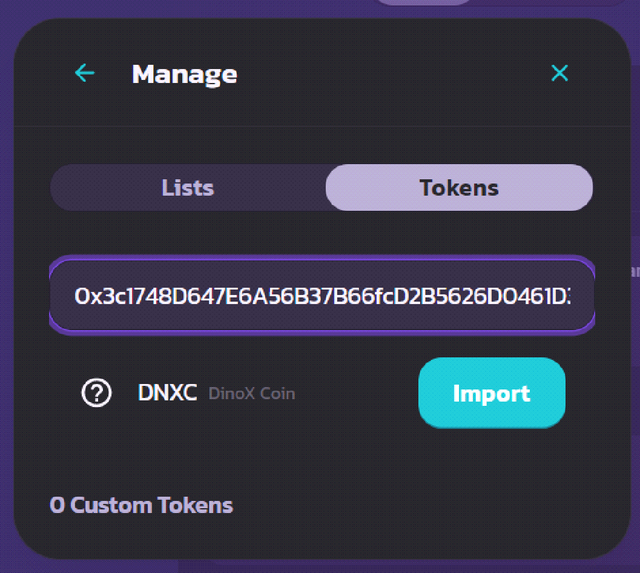Click the 0 Custom Tokens label

141,505
